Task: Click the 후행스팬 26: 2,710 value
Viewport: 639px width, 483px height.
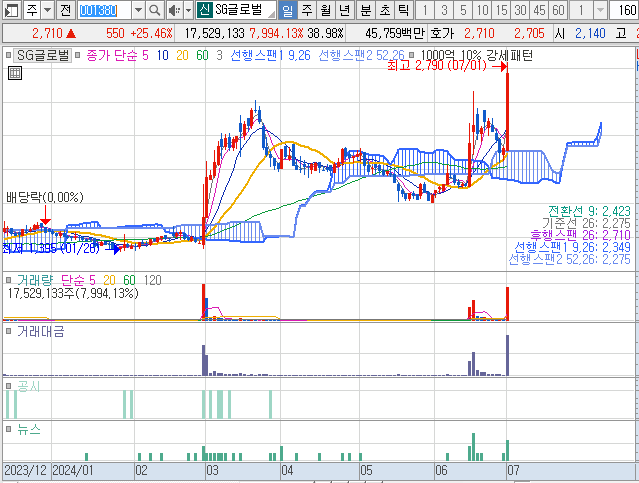Action: [x=580, y=235]
